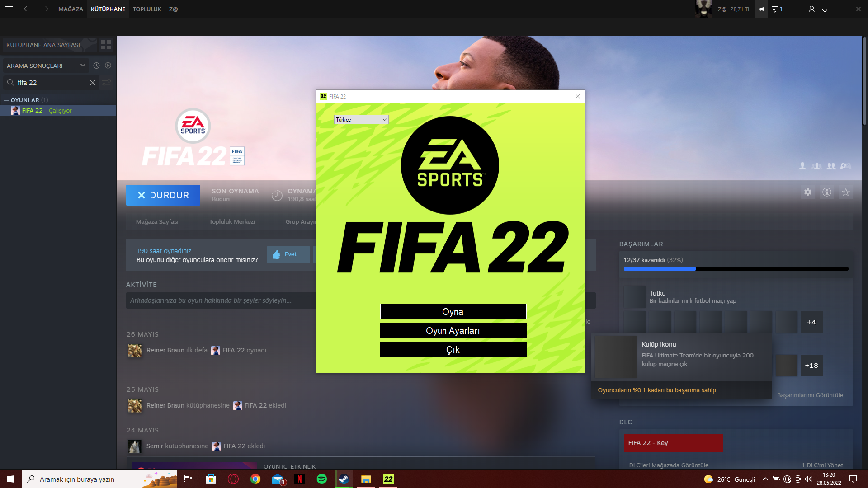Show hidden system tray icons

pyautogui.click(x=765, y=479)
